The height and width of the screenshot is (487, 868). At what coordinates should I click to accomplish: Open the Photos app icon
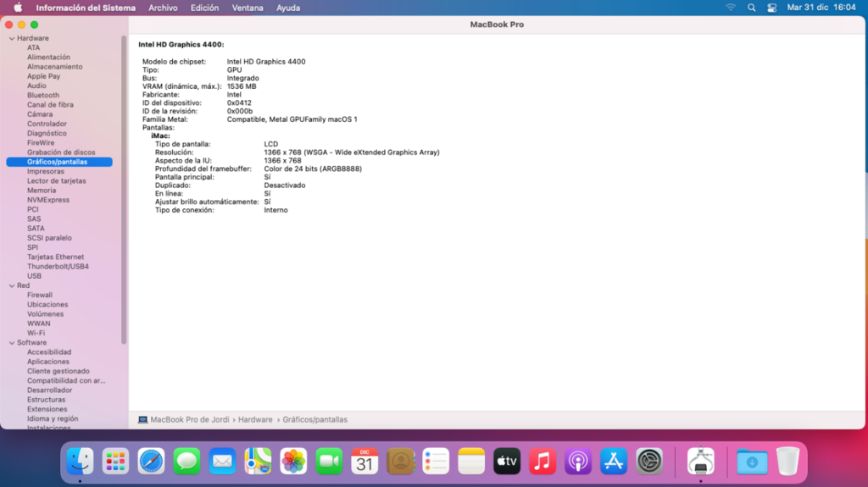293,462
